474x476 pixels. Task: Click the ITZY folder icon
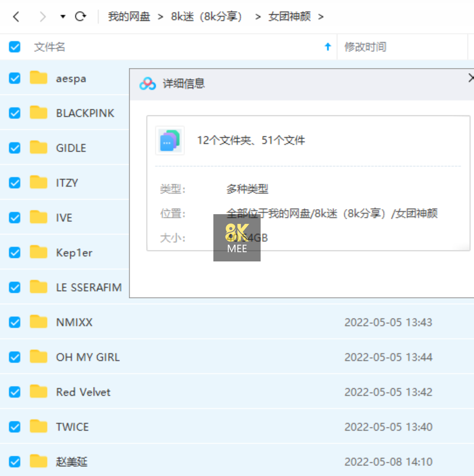(38, 182)
